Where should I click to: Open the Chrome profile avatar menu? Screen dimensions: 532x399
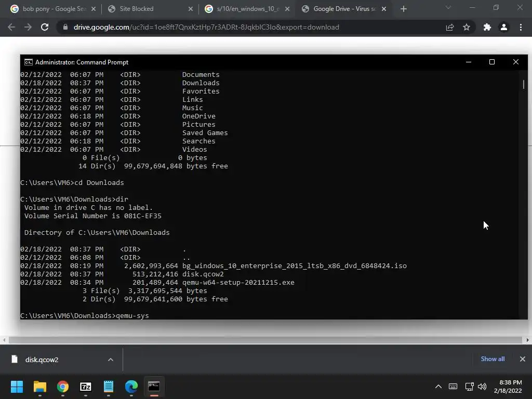(504, 27)
